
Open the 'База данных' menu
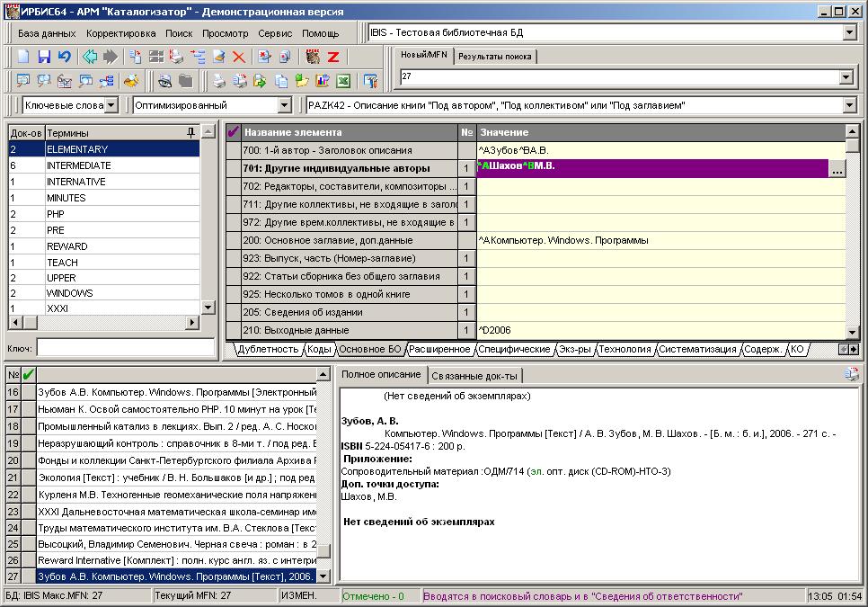point(47,33)
